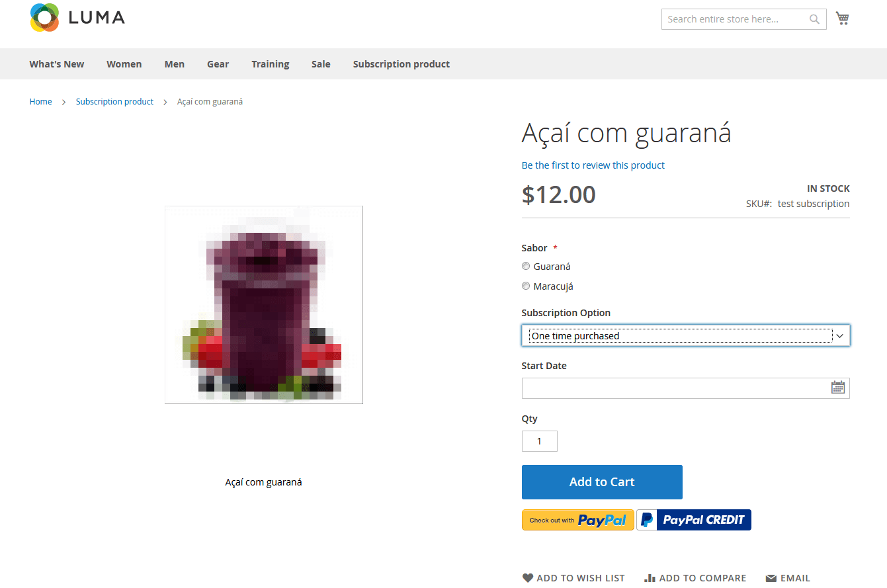Select the Maracujá flavor option

(x=526, y=286)
